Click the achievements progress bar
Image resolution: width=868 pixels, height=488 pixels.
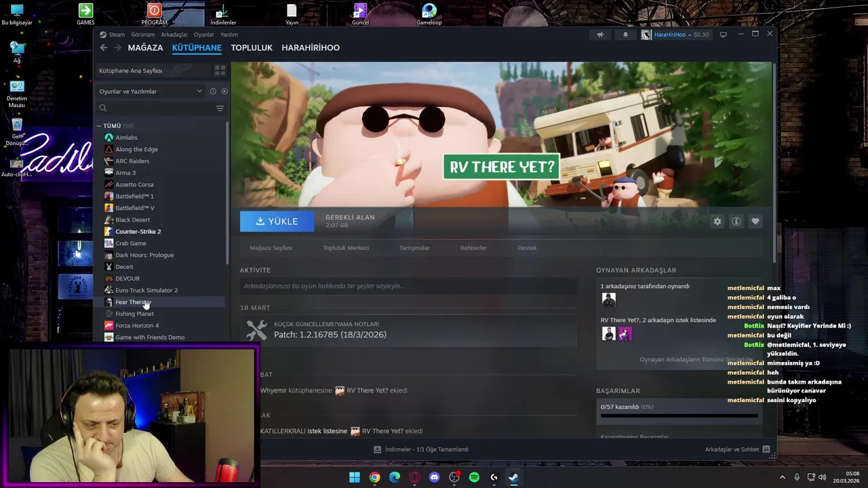click(679, 415)
